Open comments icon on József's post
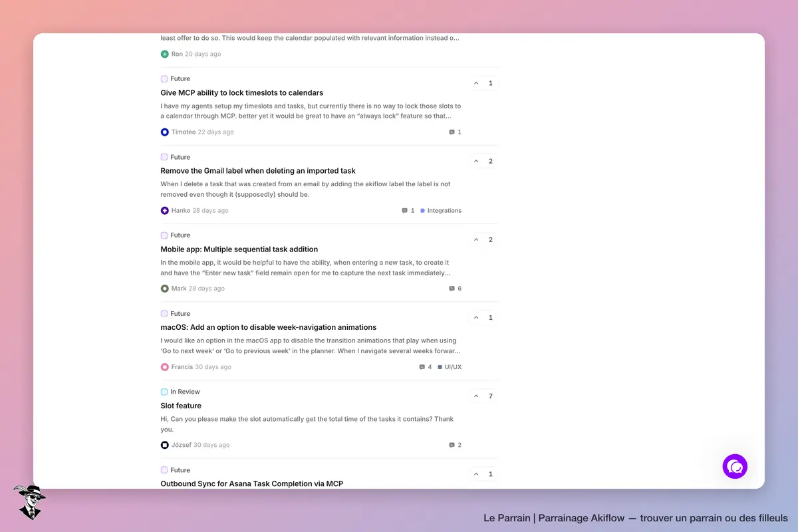The width and height of the screenshot is (798, 532). [x=452, y=445]
